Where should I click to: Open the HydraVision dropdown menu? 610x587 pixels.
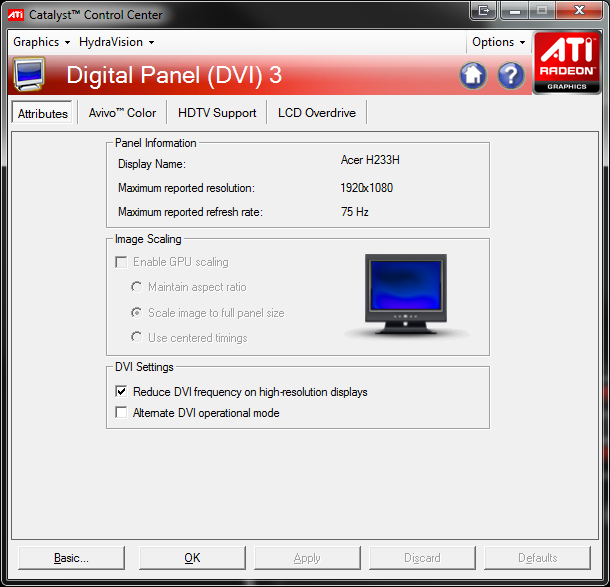[x=116, y=42]
